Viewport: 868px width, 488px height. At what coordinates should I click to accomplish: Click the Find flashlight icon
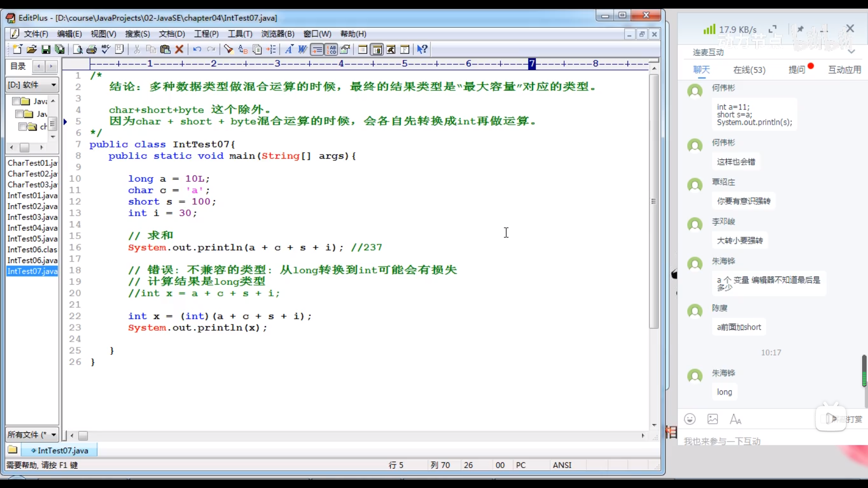click(x=229, y=49)
